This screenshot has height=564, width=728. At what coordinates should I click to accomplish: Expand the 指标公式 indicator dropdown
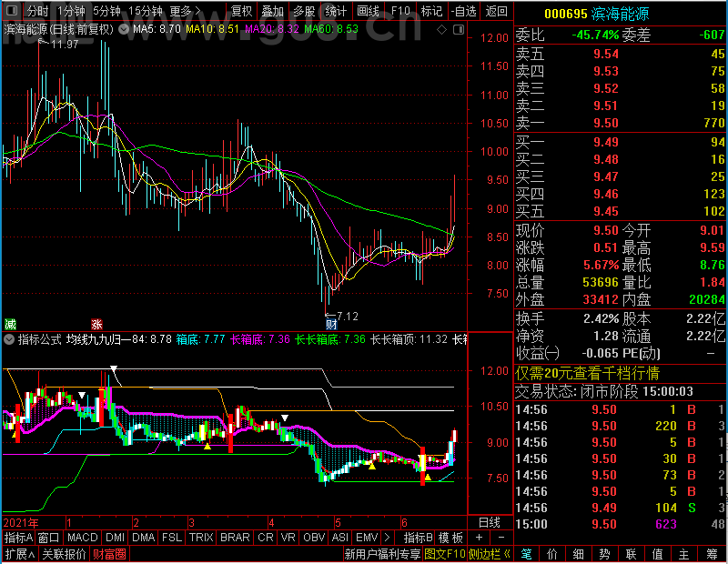(x=9, y=339)
